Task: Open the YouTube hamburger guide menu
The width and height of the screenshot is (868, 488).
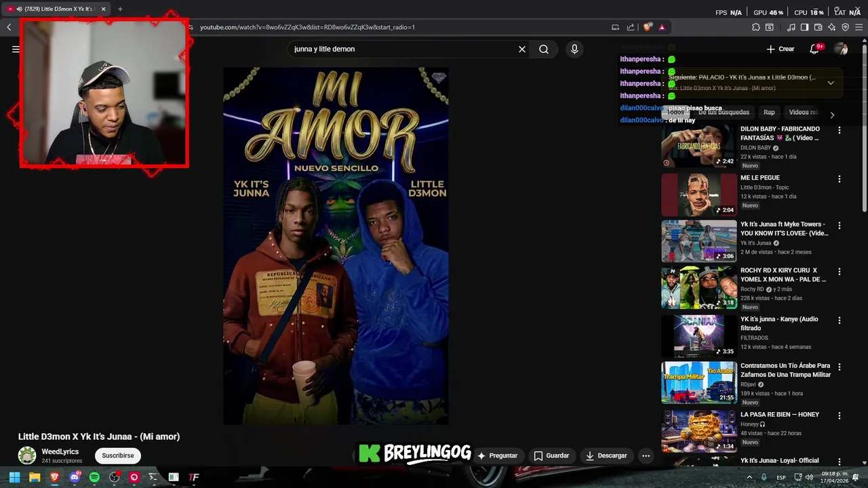Action: tap(16, 49)
